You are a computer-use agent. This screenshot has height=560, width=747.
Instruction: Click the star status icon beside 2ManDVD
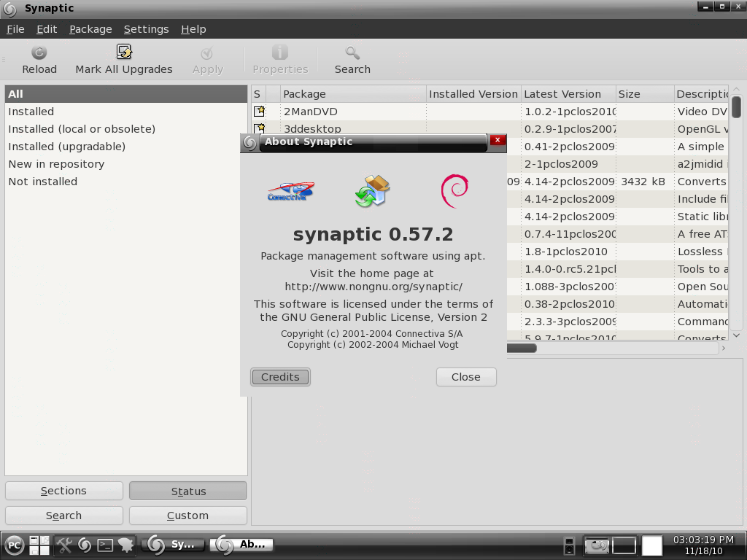click(259, 111)
